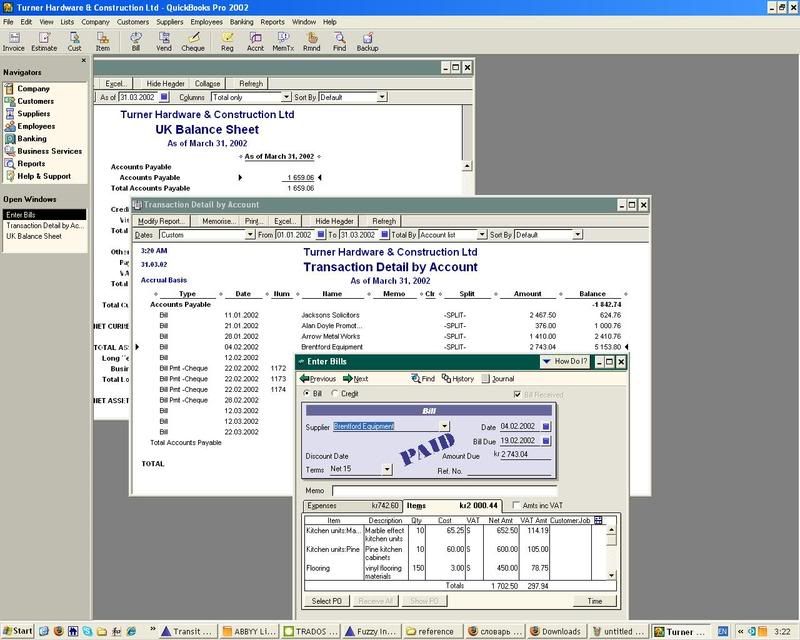Go to Previous bill in Enter Bills
800x640 pixels.
pos(318,379)
